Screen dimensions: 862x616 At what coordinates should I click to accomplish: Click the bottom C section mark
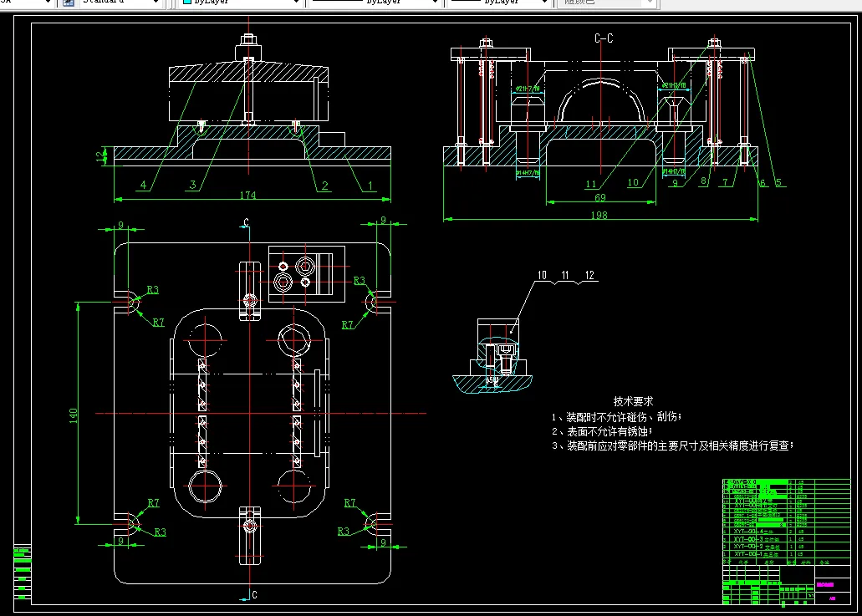point(253,594)
